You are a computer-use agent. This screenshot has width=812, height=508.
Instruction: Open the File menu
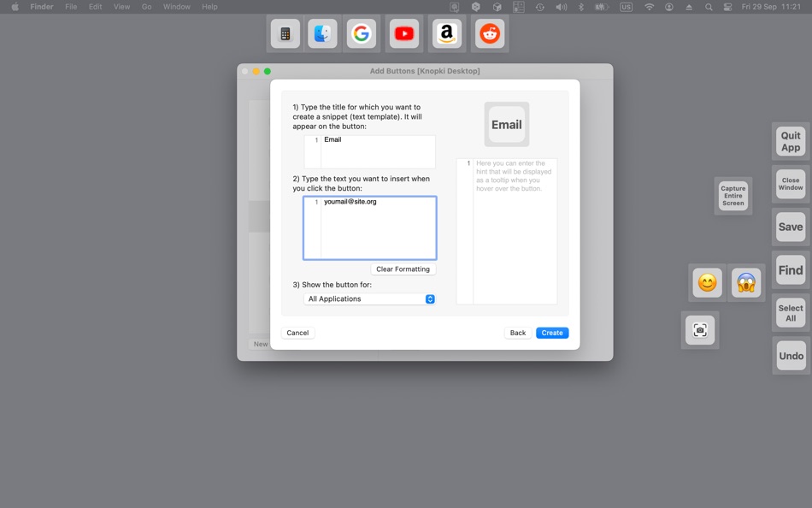[71, 7]
